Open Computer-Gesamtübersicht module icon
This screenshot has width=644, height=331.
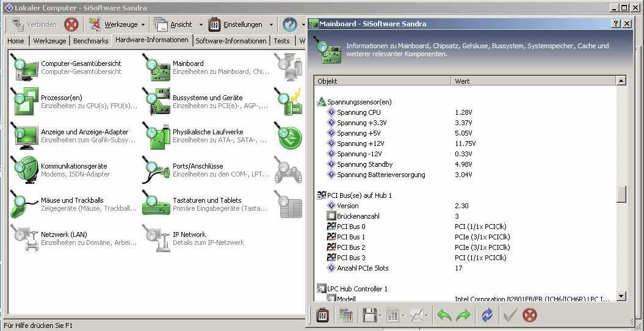click(24, 67)
